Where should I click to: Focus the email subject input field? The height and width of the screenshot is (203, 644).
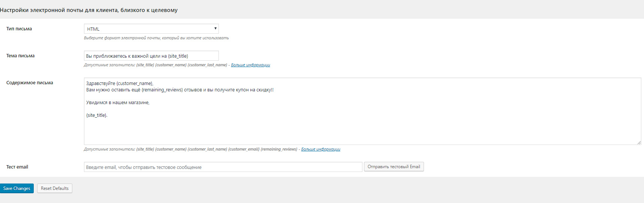[x=151, y=56]
